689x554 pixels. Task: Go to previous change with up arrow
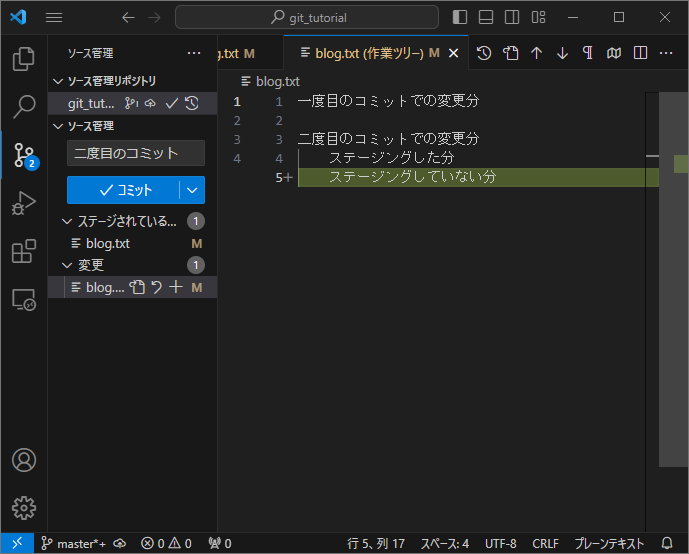coord(536,53)
